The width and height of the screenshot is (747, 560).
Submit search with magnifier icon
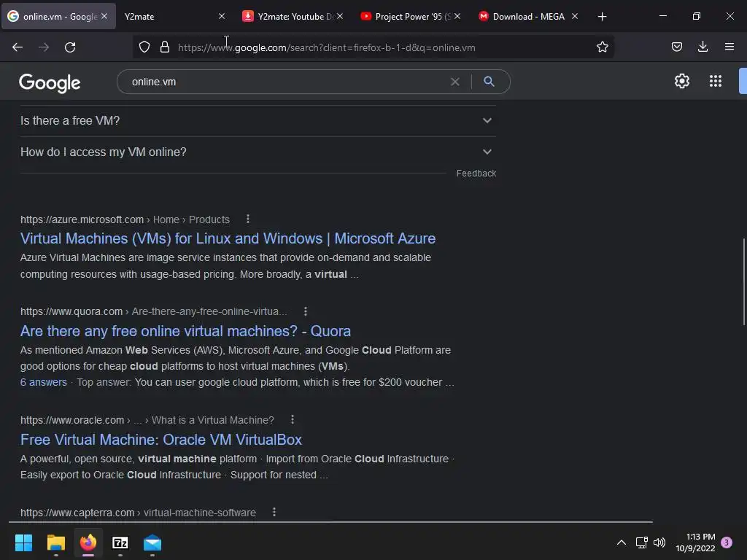489,82
